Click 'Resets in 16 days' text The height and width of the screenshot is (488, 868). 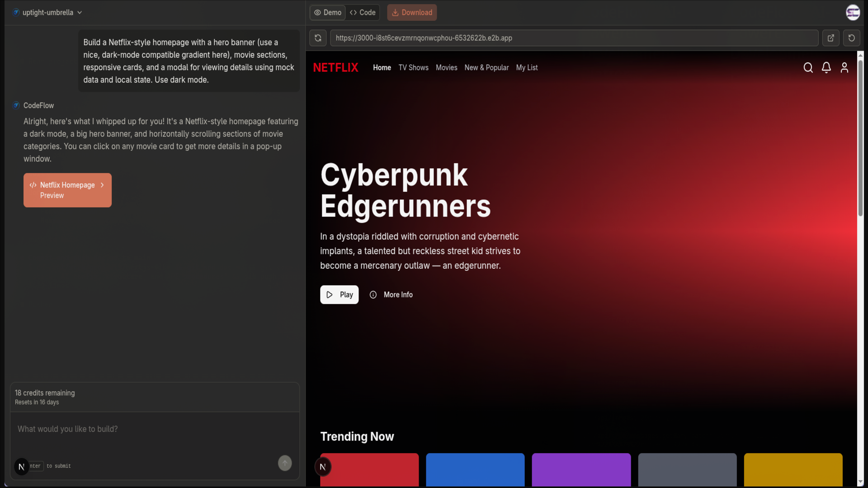click(37, 402)
